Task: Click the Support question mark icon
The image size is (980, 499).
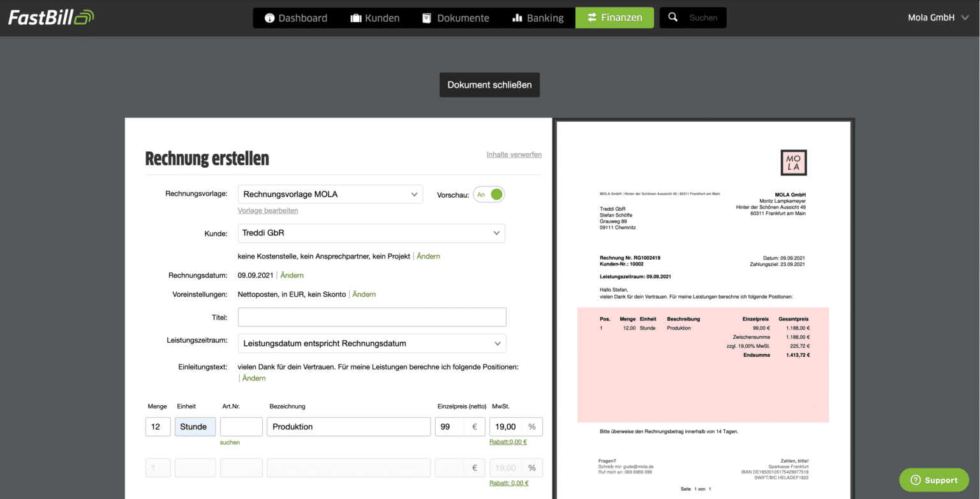Action: (x=916, y=480)
